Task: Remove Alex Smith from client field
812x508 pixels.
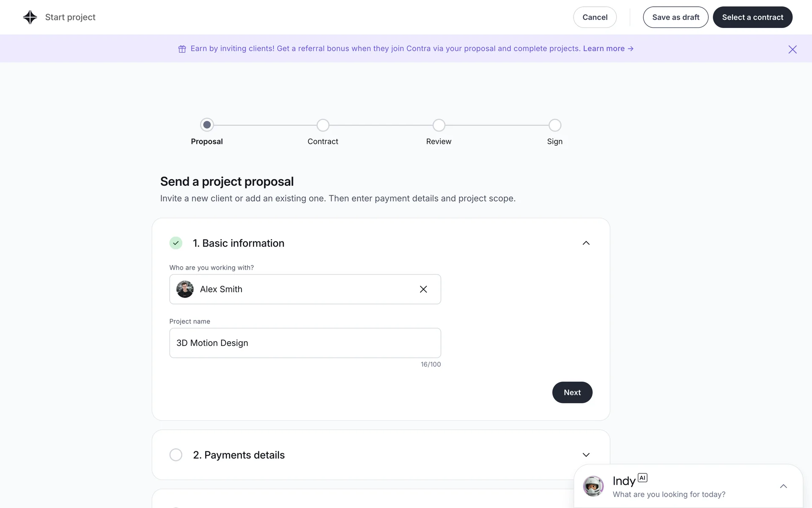Action: click(423, 289)
